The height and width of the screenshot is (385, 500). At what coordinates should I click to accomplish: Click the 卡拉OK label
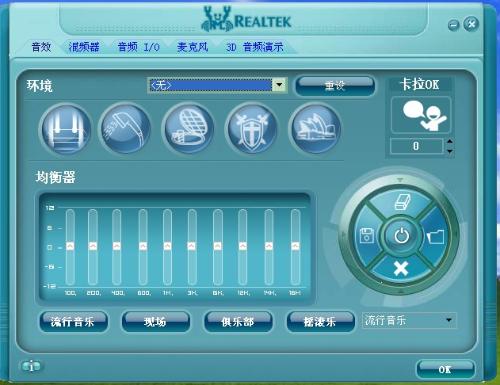pyautogui.click(x=420, y=84)
